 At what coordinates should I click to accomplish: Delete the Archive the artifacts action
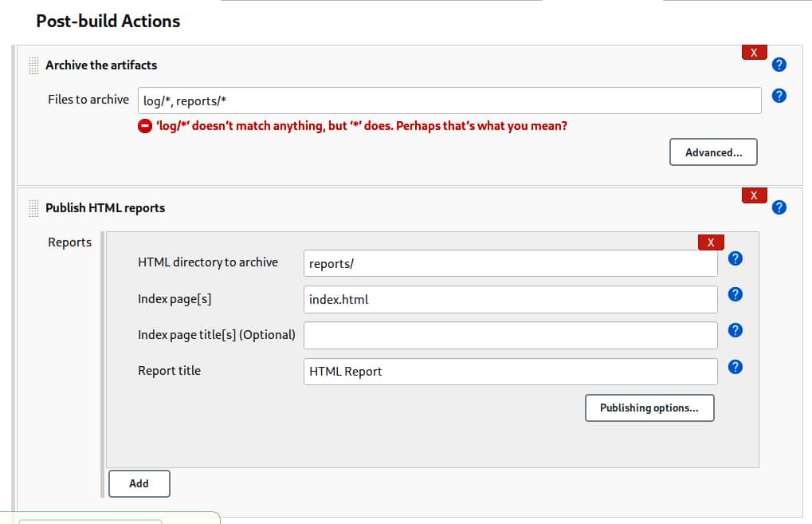pos(754,53)
